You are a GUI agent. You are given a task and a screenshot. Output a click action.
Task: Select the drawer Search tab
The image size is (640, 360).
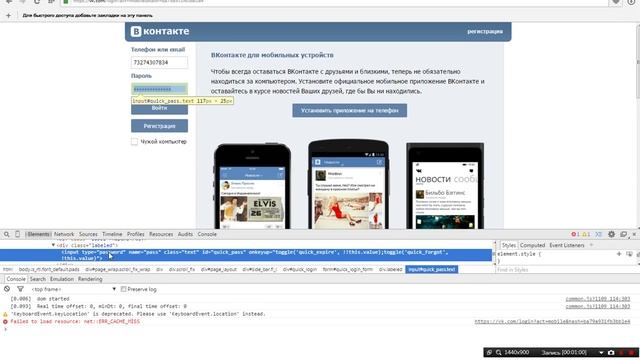tap(38, 279)
